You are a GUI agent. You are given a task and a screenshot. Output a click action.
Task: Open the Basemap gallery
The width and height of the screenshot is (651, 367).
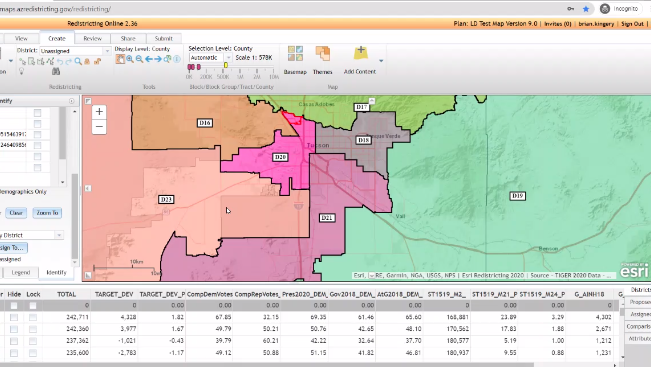point(295,54)
